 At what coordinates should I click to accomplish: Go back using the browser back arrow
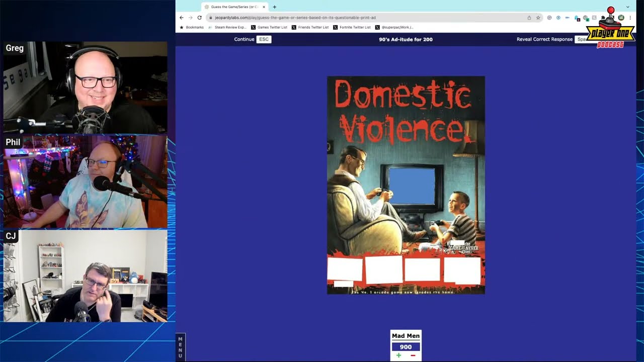[182, 18]
